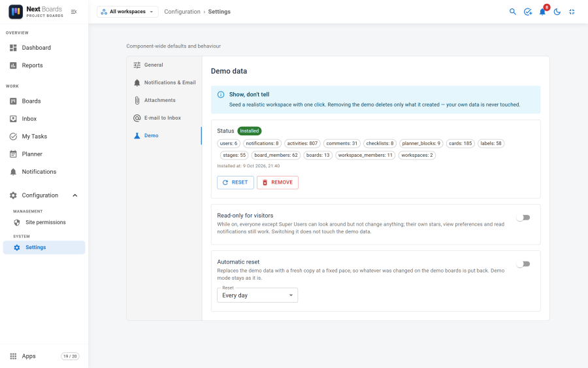Click the 'workspaces: 2' chip

417,156
